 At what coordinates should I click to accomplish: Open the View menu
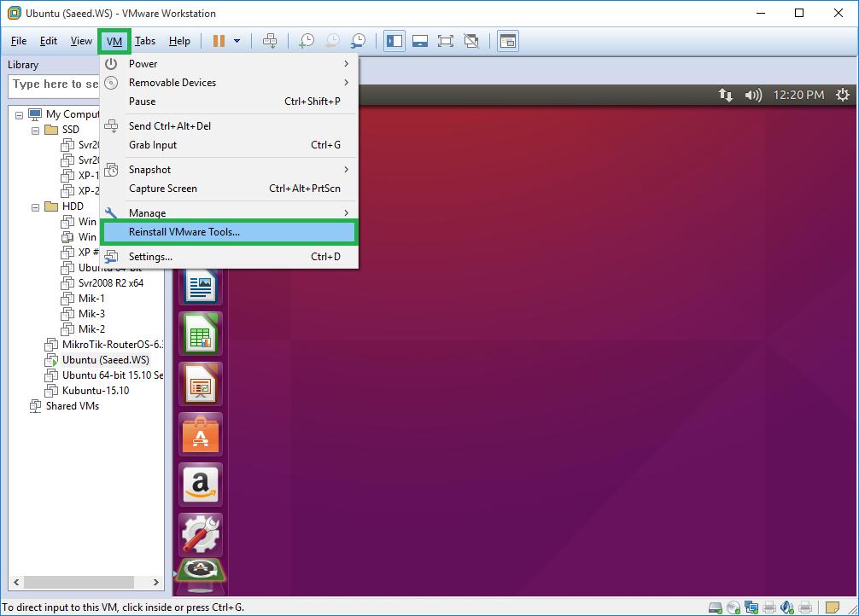click(81, 41)
